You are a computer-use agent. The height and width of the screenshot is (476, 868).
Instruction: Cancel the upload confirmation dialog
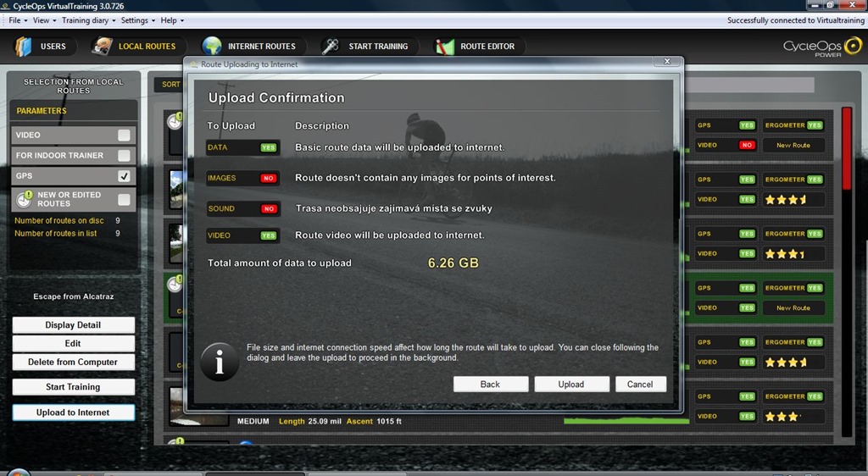tap(640, 385)
